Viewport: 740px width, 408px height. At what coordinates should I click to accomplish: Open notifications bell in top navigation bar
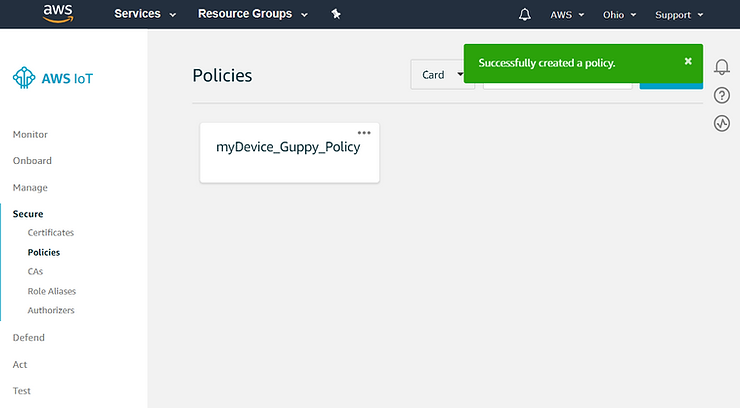tap(525, 15)
